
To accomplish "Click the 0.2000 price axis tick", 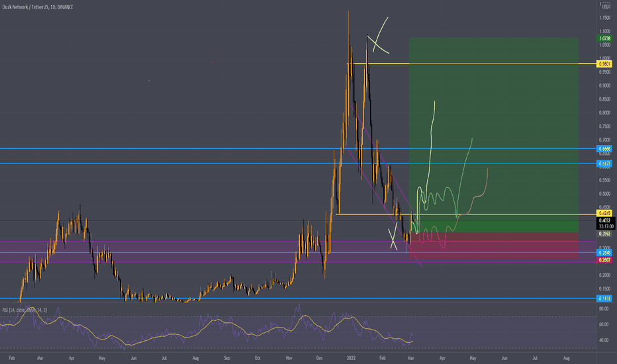I will [605, 275].
